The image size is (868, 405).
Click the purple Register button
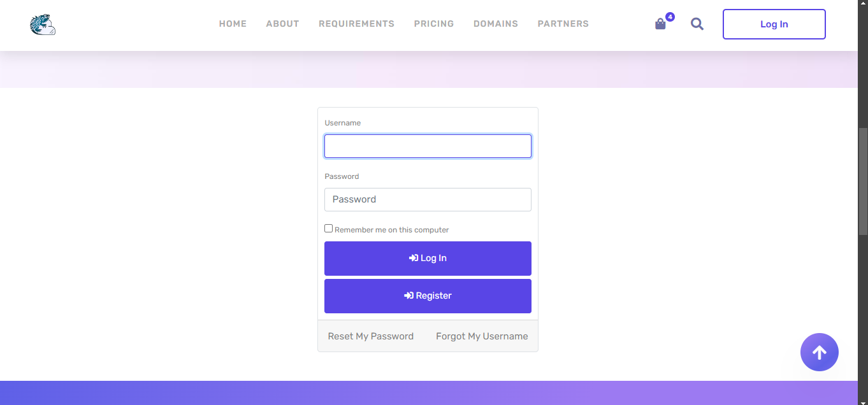(x=428, y=296)
